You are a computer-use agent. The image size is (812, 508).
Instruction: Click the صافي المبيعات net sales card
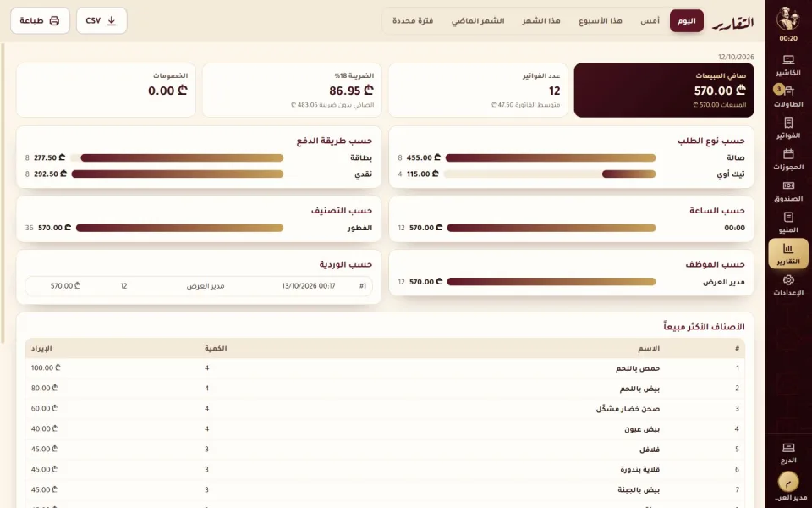[664, 90]
